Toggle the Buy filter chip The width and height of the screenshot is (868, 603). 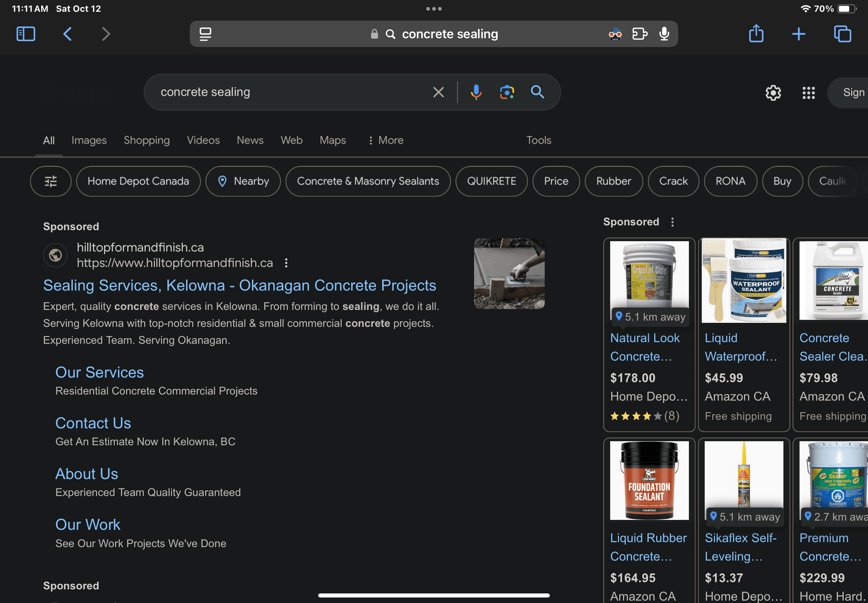[x=782, y=181]
